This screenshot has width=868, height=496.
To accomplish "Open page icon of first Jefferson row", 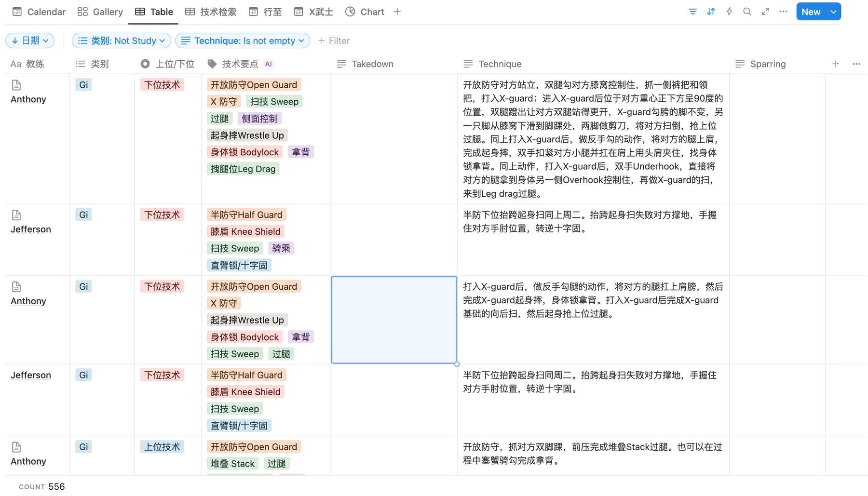I will (x=16, y=215).
